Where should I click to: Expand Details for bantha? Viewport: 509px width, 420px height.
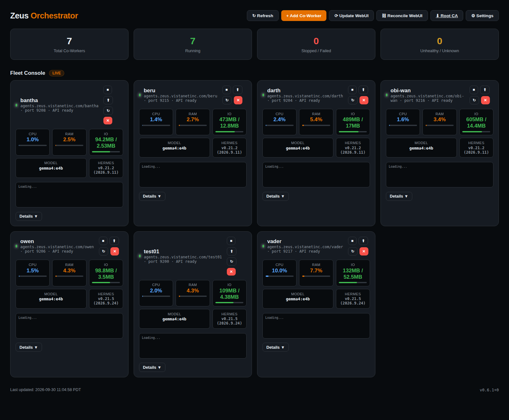tap(29, 216)
